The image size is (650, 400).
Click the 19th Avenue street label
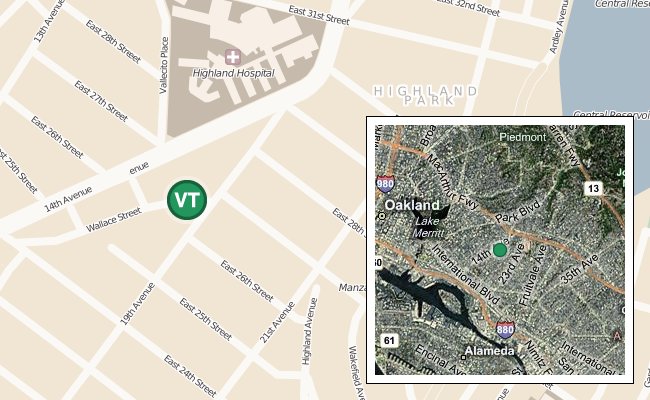tap(138, 303)
